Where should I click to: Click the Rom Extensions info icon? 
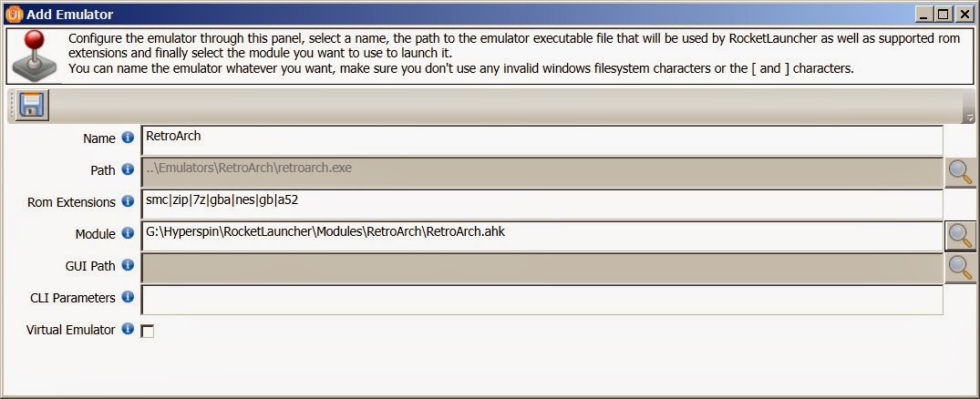coord(128,202)
